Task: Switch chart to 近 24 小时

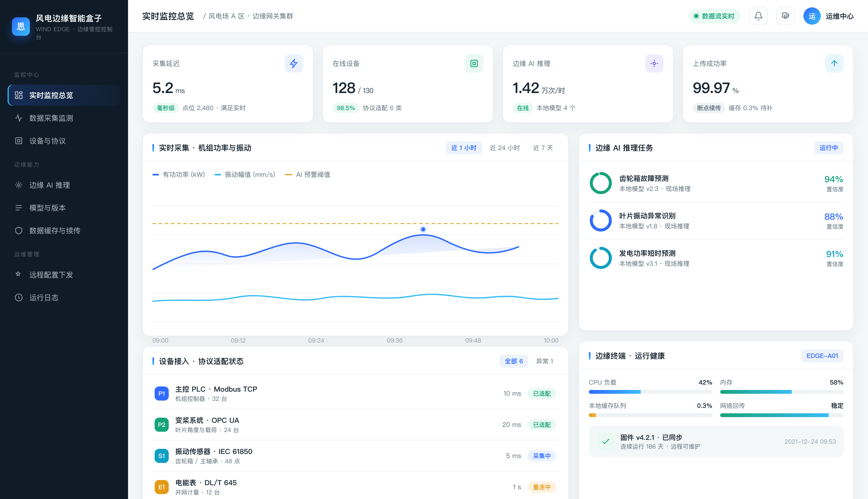Action: pyautogui.click(x=505, y=148)
